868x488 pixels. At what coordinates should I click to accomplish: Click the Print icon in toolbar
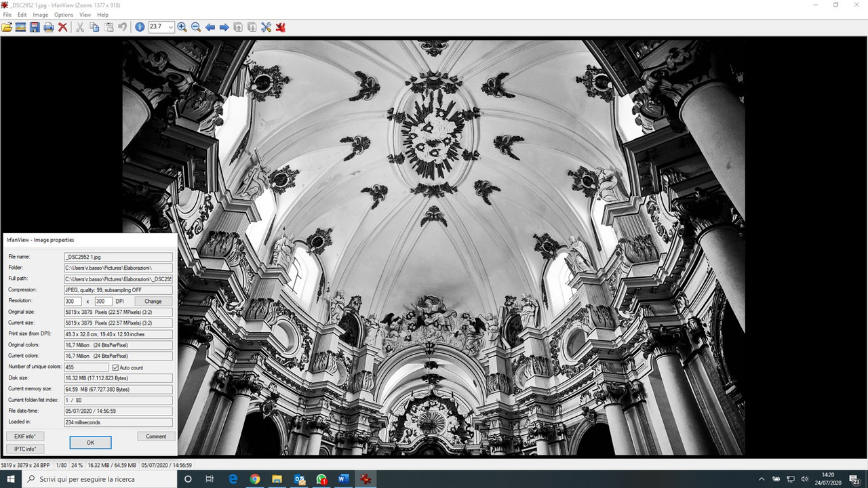pyautogui.click(x=49, y=27)
